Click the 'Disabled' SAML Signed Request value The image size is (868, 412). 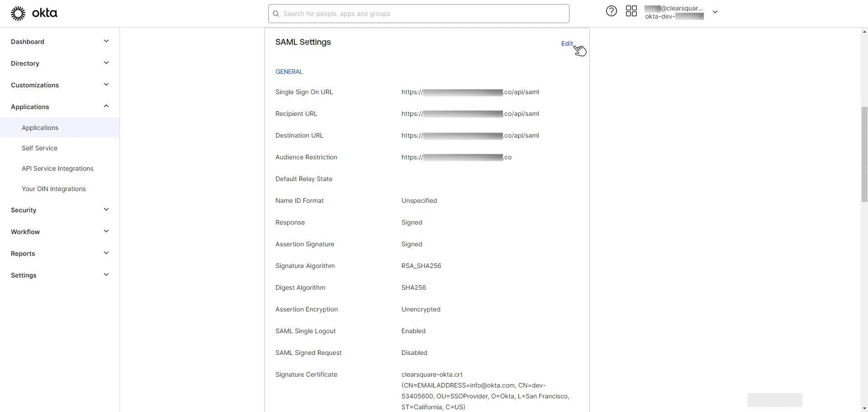[x=414, y=353]
